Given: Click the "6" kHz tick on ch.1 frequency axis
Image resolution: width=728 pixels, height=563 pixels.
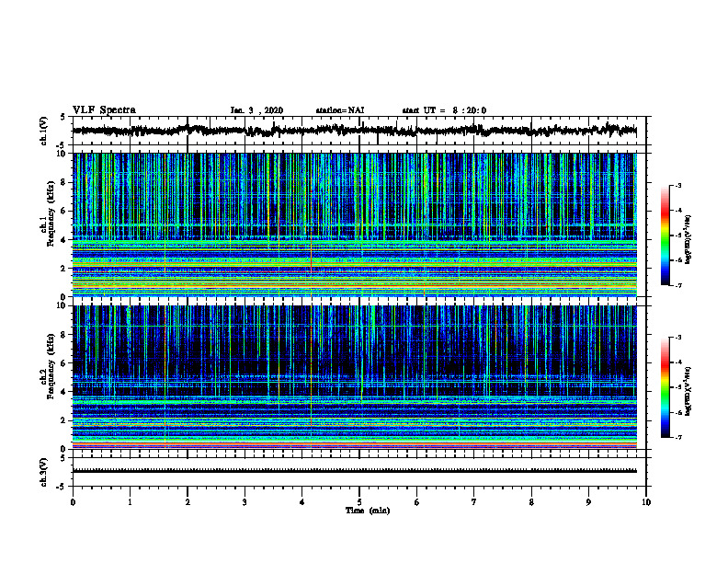Looking at the screenshot, I should [63, 211].
